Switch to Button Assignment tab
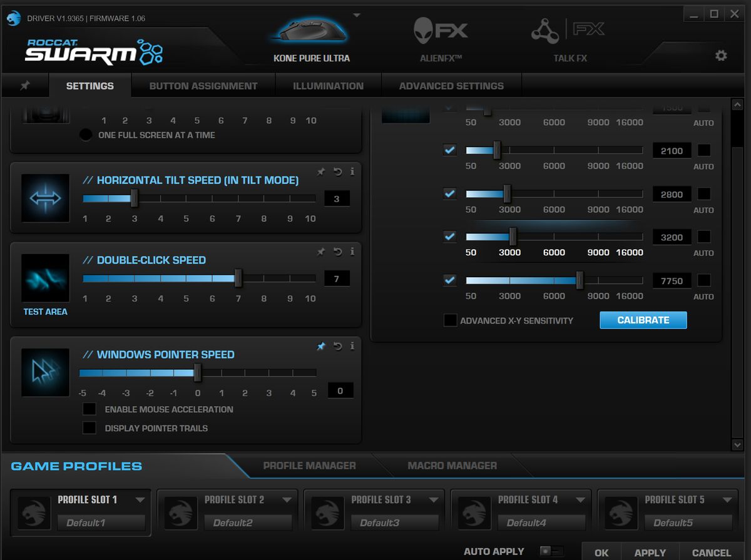 pos(203,86)
